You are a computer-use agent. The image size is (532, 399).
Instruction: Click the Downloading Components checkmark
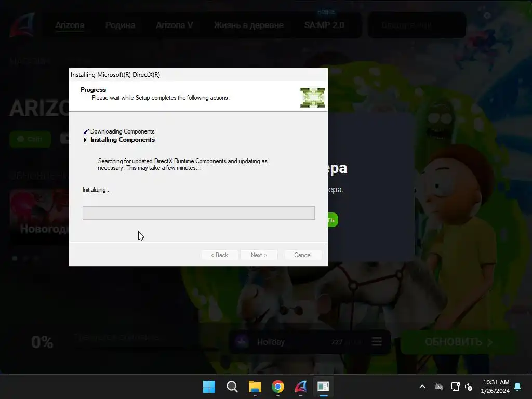click(x=86, y=131)
